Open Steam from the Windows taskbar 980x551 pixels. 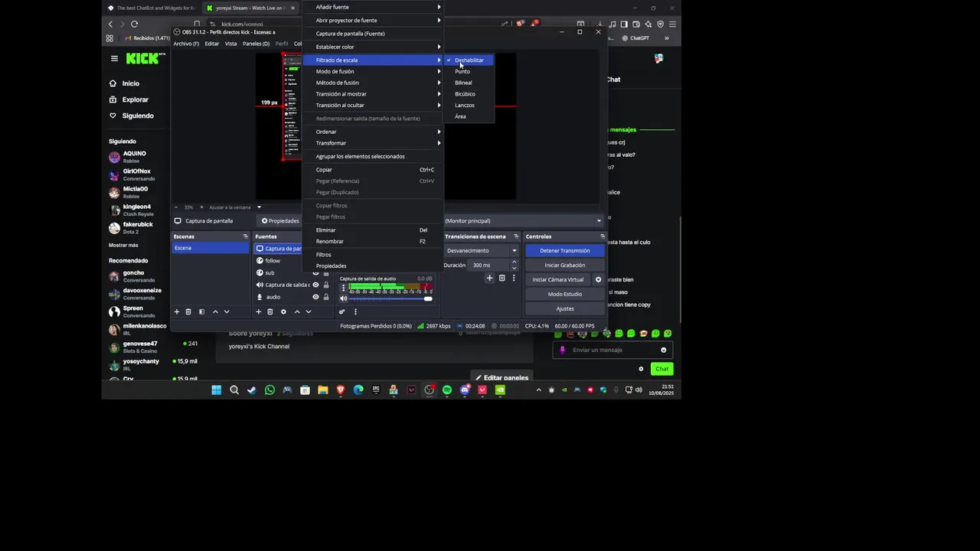(252, 390)
